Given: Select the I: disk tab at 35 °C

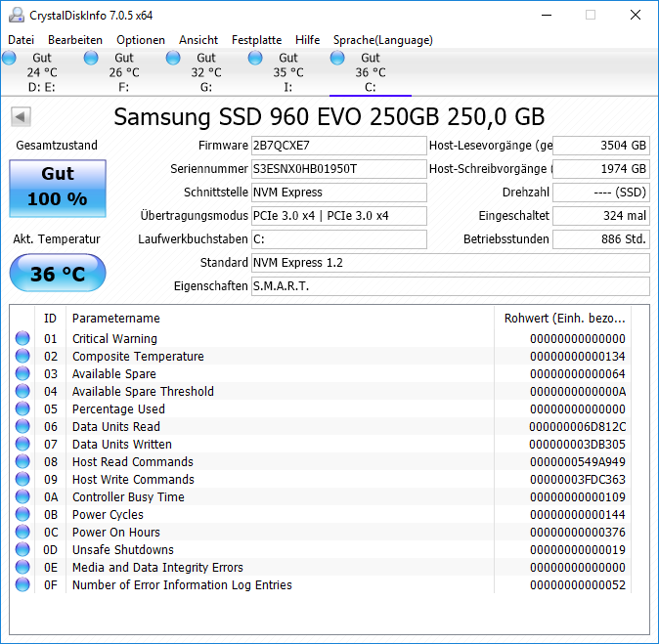Looking at the screenshot, I should pyautogui.click(x=287, y=72).
